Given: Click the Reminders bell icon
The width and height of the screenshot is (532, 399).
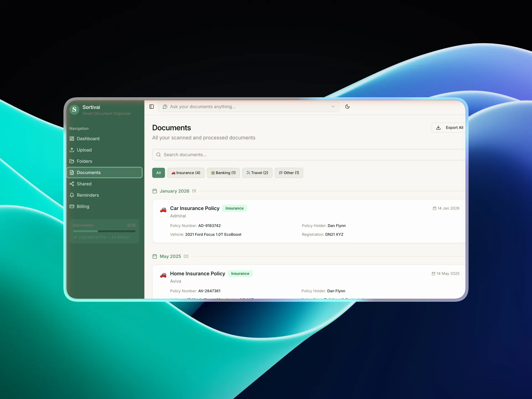Looking at the screenshot, I should click(72, 195).
